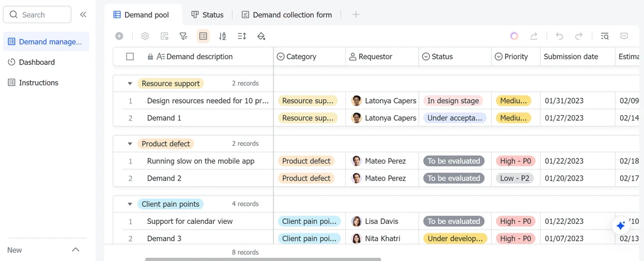Screen dimensions: 644x261
Task: Add a new view with plus icon
Action: pyautogui.click(x=356, y=15)
